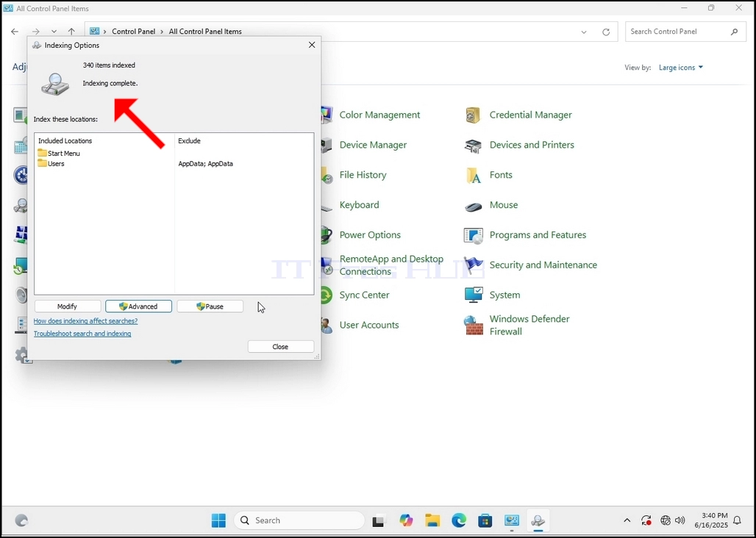Click the 'AppData; AppData' exclude entry
The width and height of the screenshot is (756, 538).
[x=205, y=164]
